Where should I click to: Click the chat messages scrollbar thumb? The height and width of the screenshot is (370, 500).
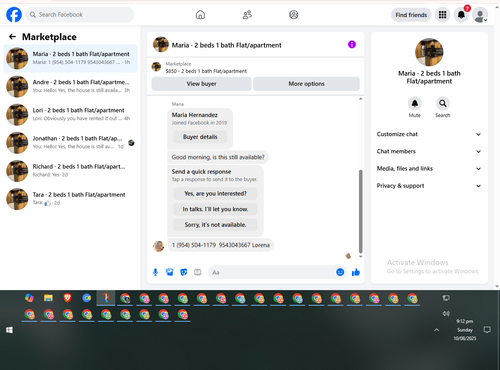tap(360, 211)
